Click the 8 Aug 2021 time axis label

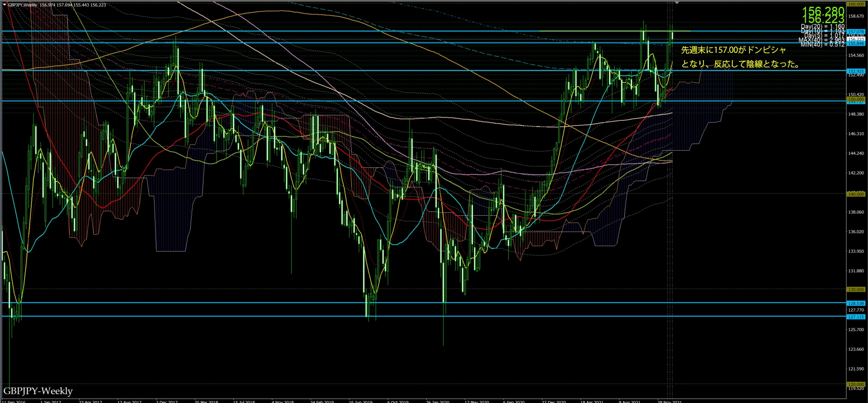point(630,401)
